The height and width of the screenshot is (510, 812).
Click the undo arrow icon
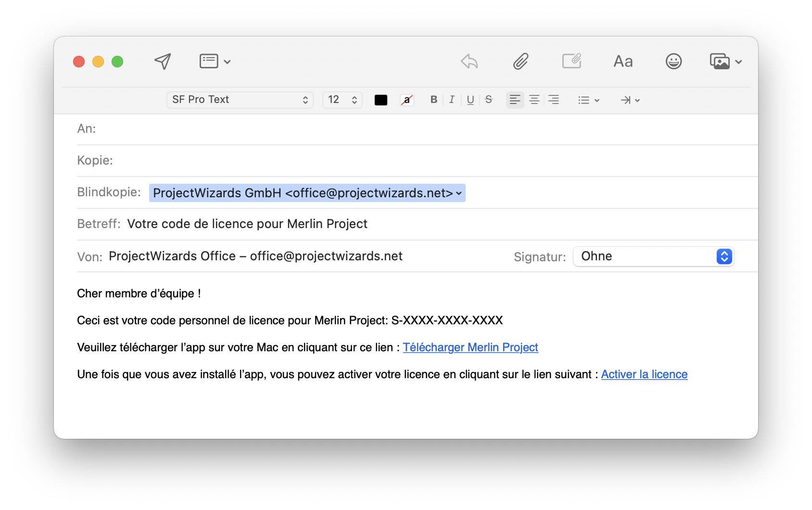[x=469, y=61]
